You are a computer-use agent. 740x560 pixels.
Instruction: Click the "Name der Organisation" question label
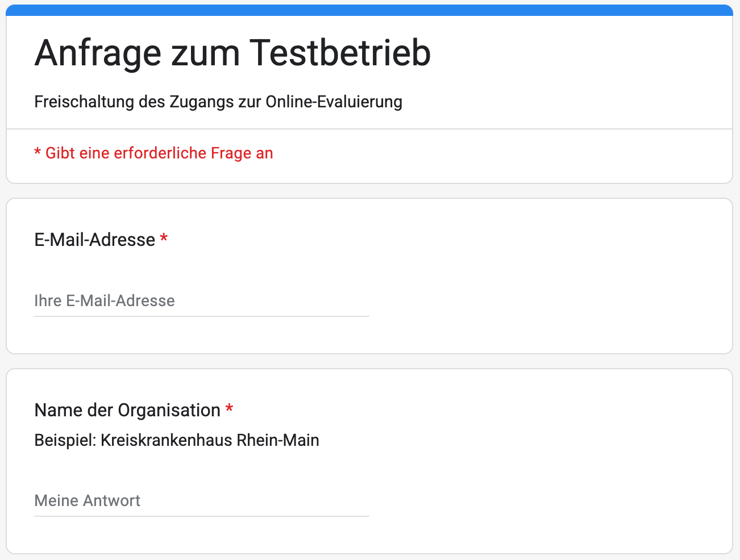pyautogui.click(x=127, y=411)
